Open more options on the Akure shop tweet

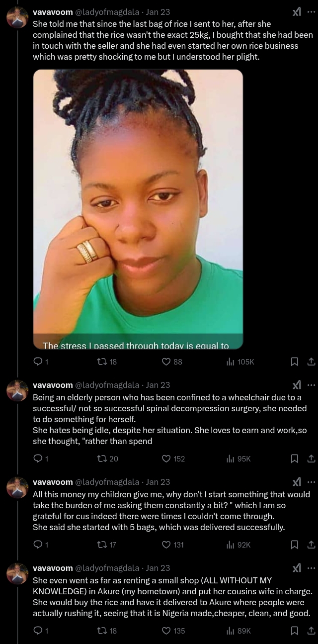pyautogui.click(x=311, y=568)
